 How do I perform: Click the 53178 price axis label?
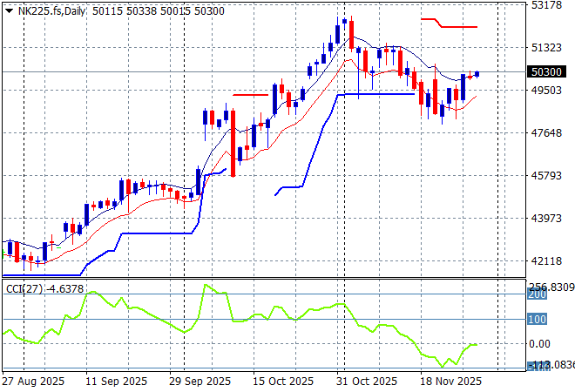(545, 5)
